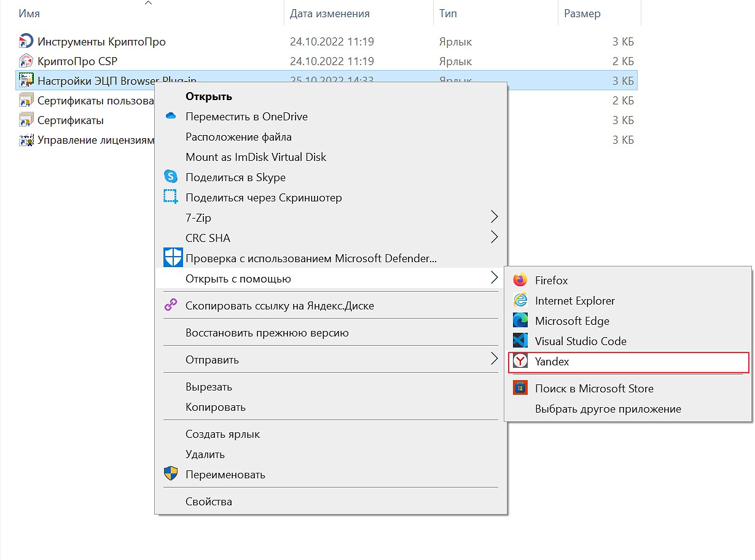
Task: Click the Сертификаты пользователя file icon
Action: (x=26, y=100)
